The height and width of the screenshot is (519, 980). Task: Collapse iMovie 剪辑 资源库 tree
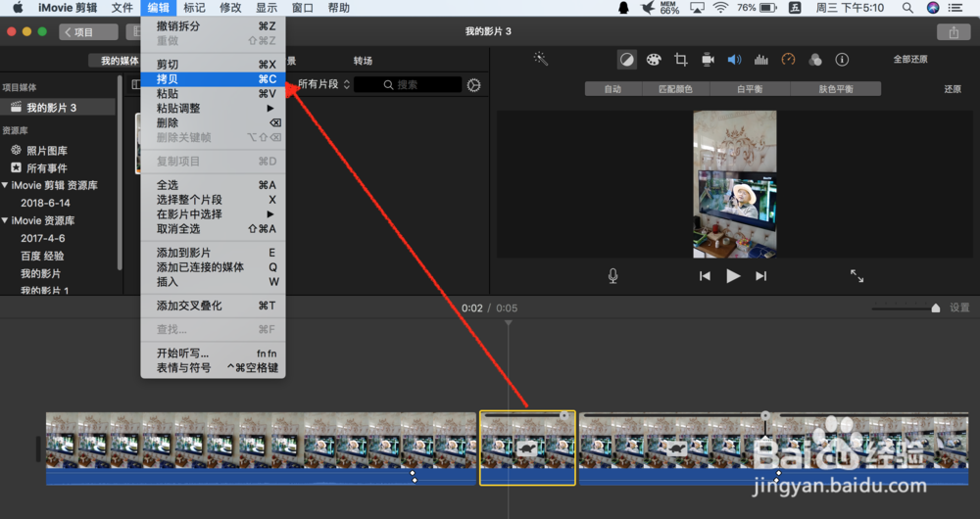tap(5, 185)
